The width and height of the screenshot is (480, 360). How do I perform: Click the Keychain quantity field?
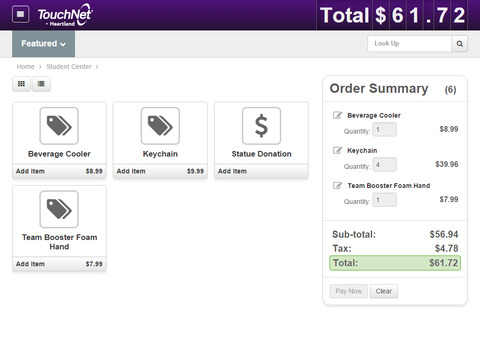(x=385, y=165)
